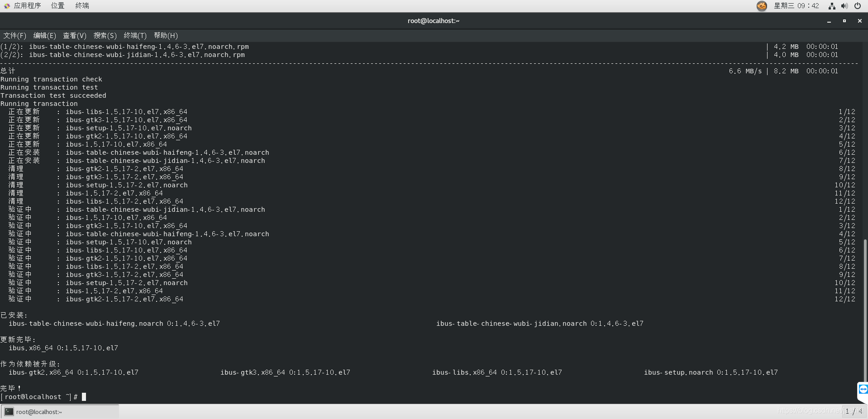
Task: Click the workspace switcher showing 1 / 4
Action: [854, 411]
